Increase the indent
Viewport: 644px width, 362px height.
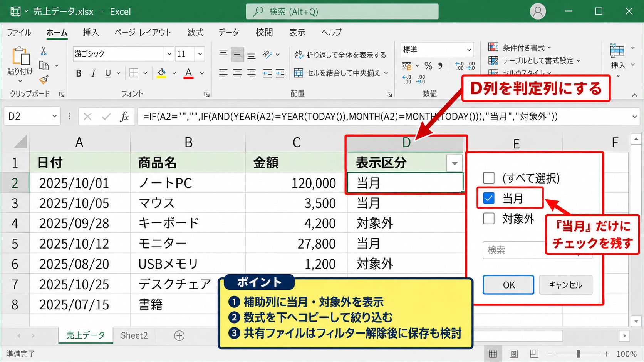pyautogui.click(x=280, y=73)
